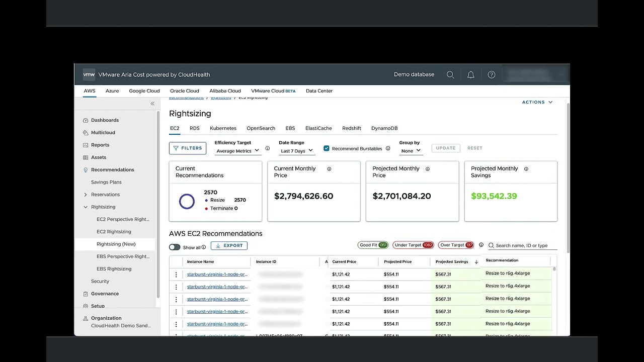Collapse Rightsizing section in sidebar
The width and height of the screenshot is (644, 362).
[x=86, y=207]
